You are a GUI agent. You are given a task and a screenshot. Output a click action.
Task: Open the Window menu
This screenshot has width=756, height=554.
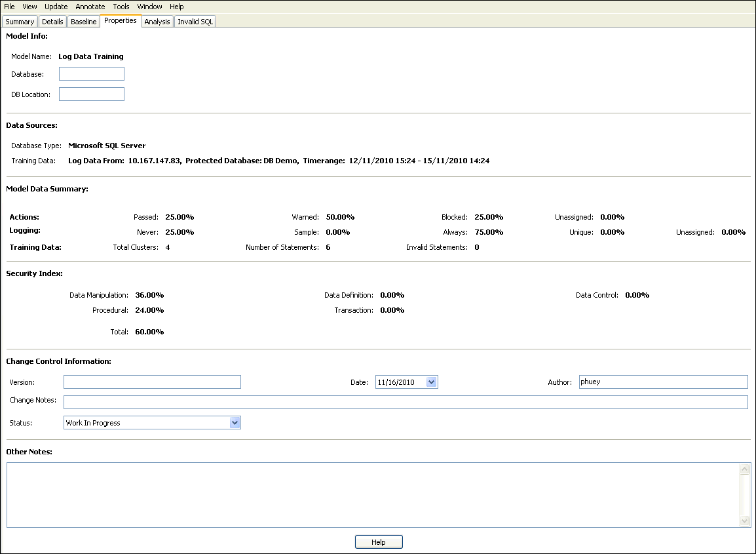click(x=149, y=7)
